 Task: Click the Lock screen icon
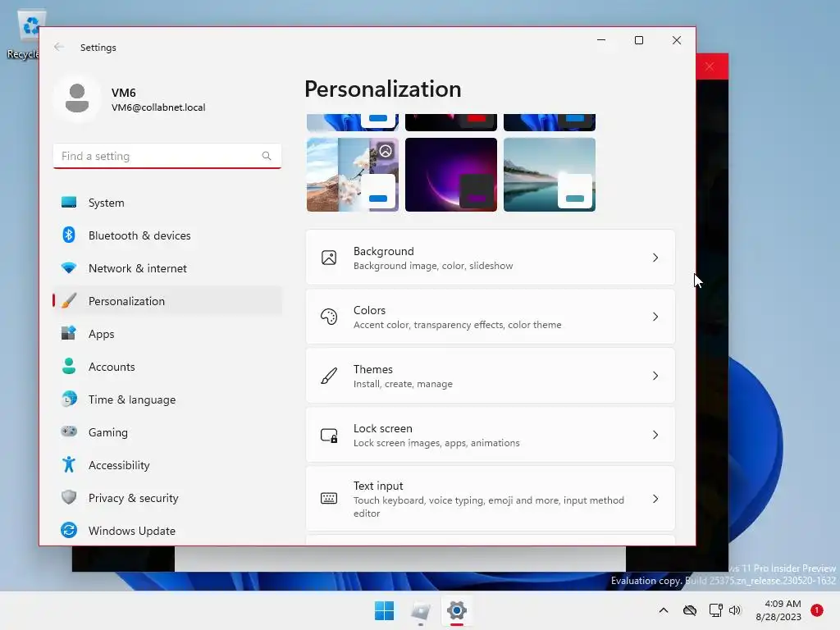click(329, 435)
